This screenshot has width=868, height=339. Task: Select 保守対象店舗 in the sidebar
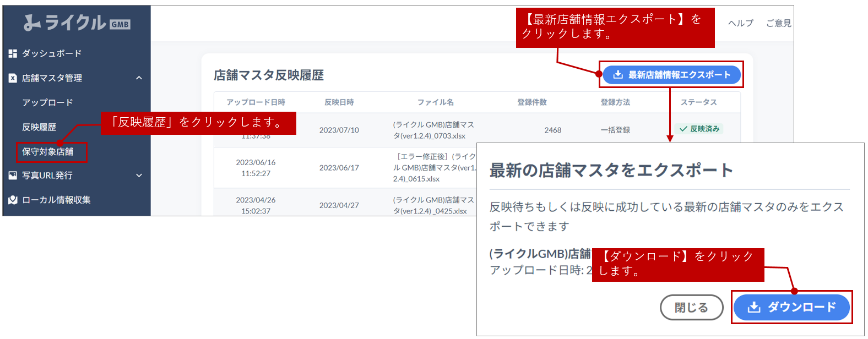(48, 151)
